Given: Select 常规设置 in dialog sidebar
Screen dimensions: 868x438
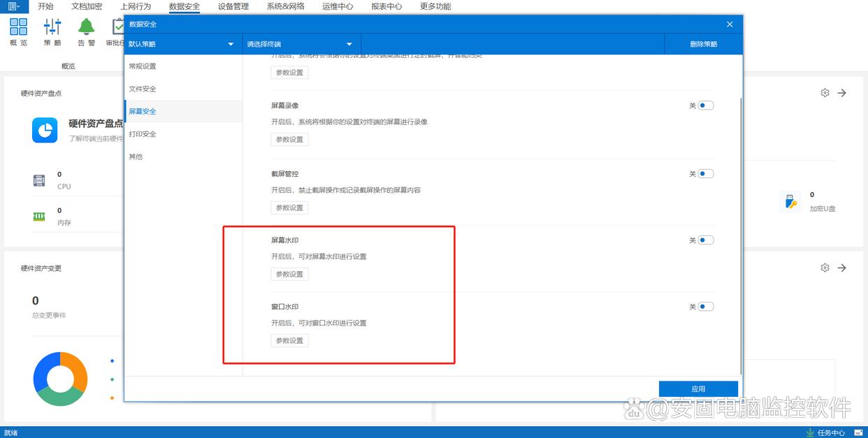Looking at the screenshot, I should pyautogui.click(x=183, y=66).
